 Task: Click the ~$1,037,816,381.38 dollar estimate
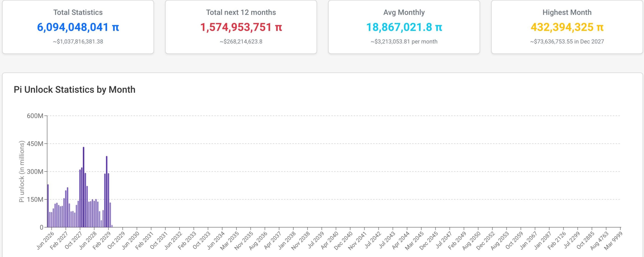(x=78, y=42)
